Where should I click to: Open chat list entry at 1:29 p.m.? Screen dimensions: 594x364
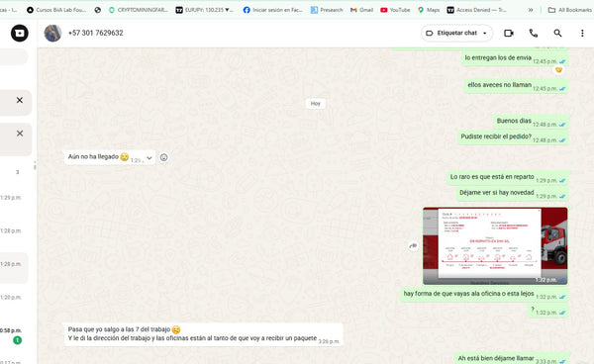(14, 198)
